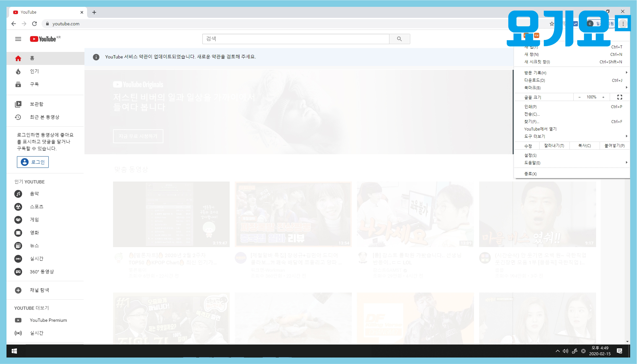Click the YouTube logo

pos(43,39)
